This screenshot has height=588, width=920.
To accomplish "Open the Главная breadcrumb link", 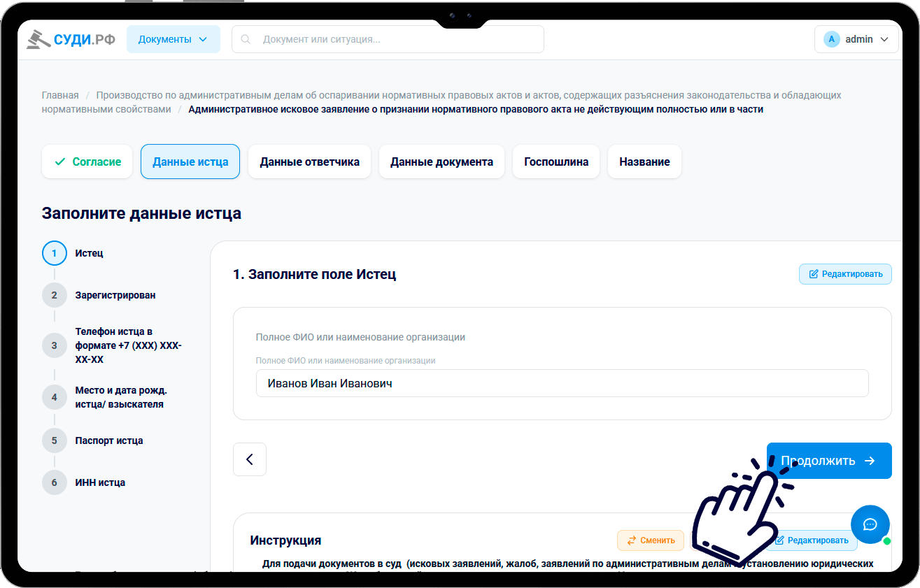I will [60, 94].
